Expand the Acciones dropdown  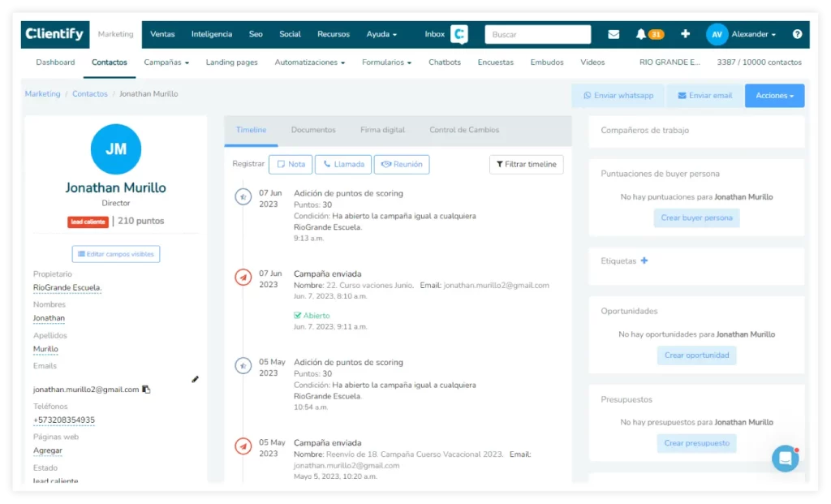774,96
